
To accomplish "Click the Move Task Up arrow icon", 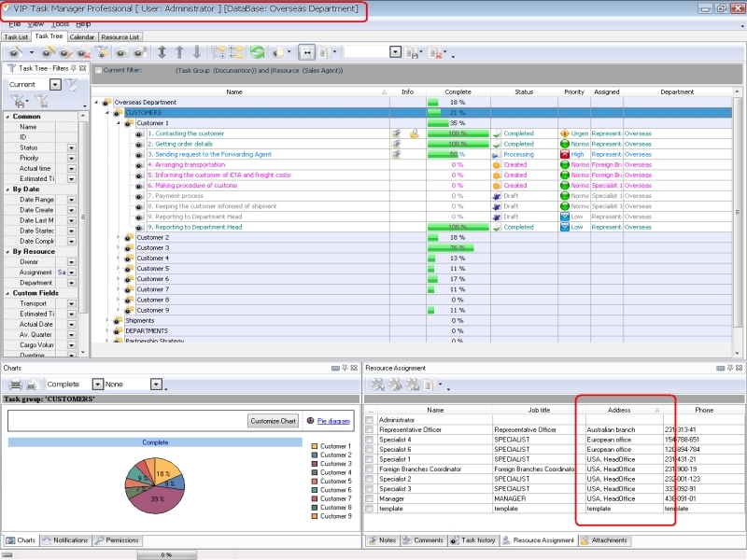I will [179, 53].
